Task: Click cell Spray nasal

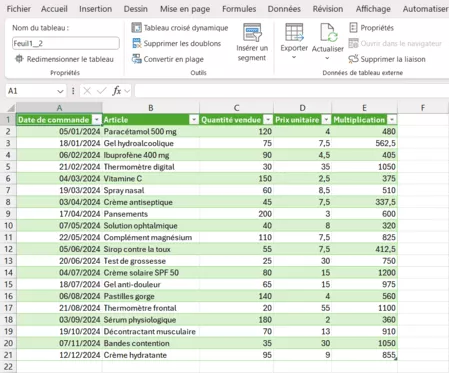Action: click(x=151, y=190)
